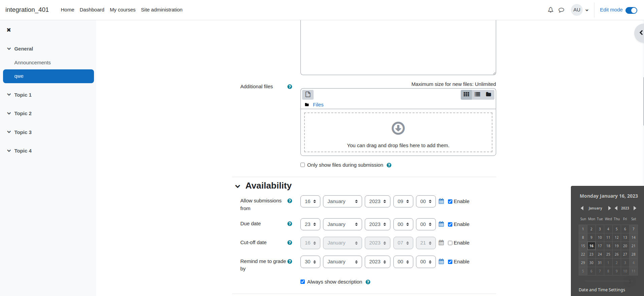The width and height of the screenshot is (644, 296).
Task: Switch file manager to folder tree view
Action: [x=488, y=94]
